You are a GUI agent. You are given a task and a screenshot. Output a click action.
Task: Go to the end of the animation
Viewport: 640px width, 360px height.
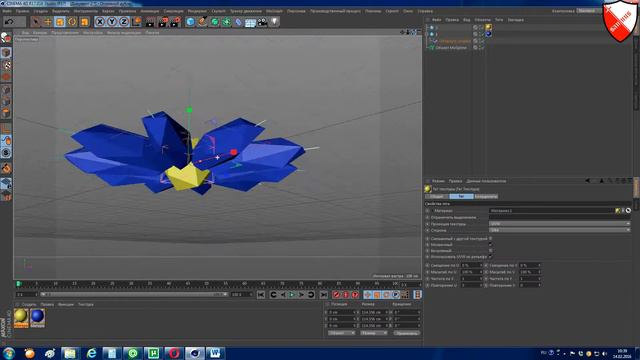[323, 294]
